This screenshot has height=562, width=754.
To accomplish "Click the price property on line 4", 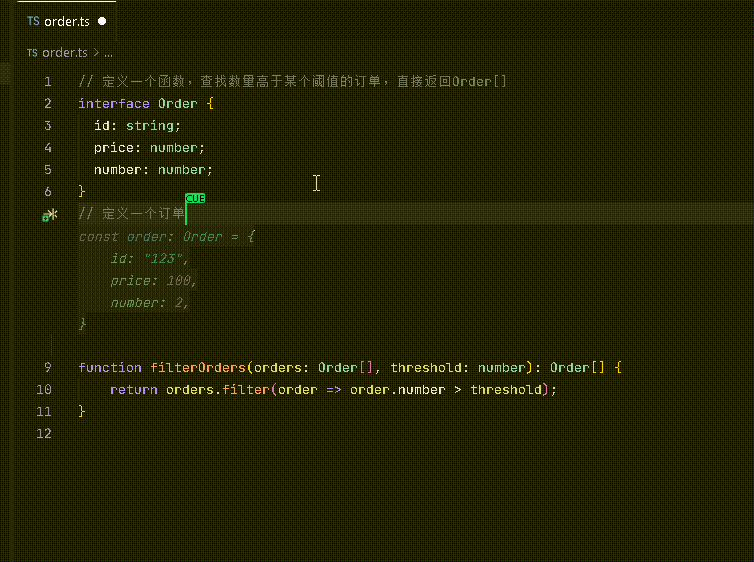I will [x=113, y=148].
